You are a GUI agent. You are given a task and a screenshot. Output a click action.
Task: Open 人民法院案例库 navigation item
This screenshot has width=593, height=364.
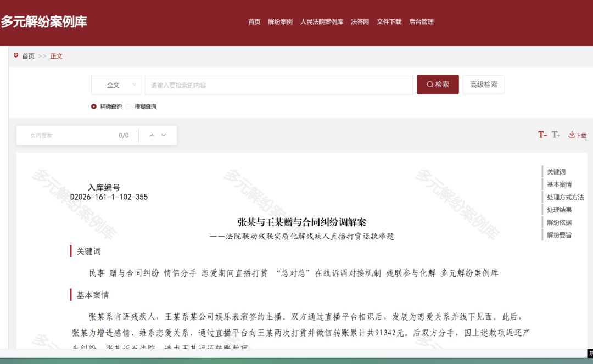pos(321,21)
